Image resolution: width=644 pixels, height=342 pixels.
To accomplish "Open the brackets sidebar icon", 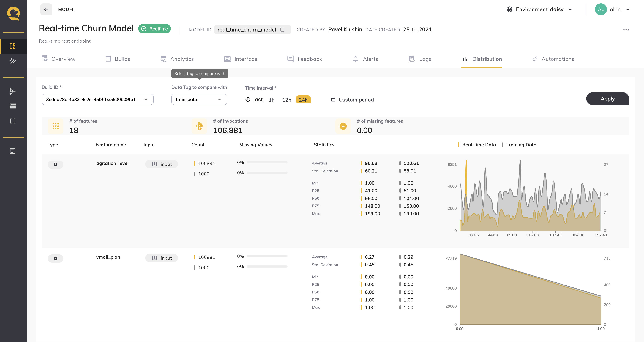I will tap(12, 121).
